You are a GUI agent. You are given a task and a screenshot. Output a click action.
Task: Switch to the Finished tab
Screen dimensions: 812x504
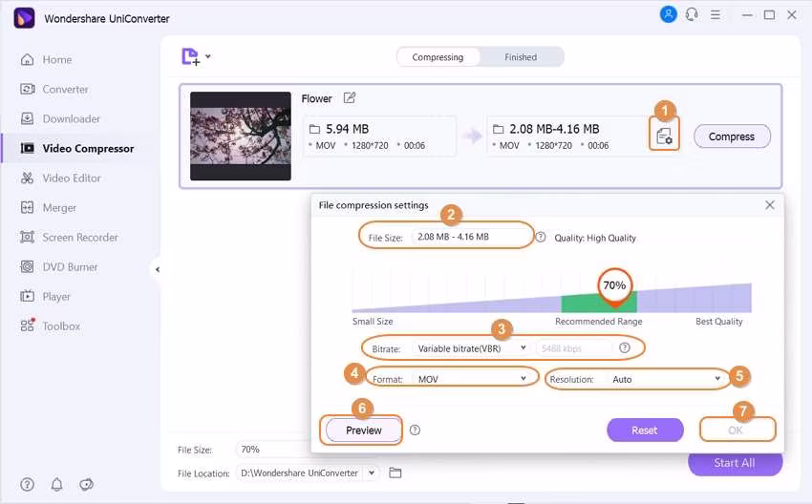pyautogui.click(x=521, y=57)
